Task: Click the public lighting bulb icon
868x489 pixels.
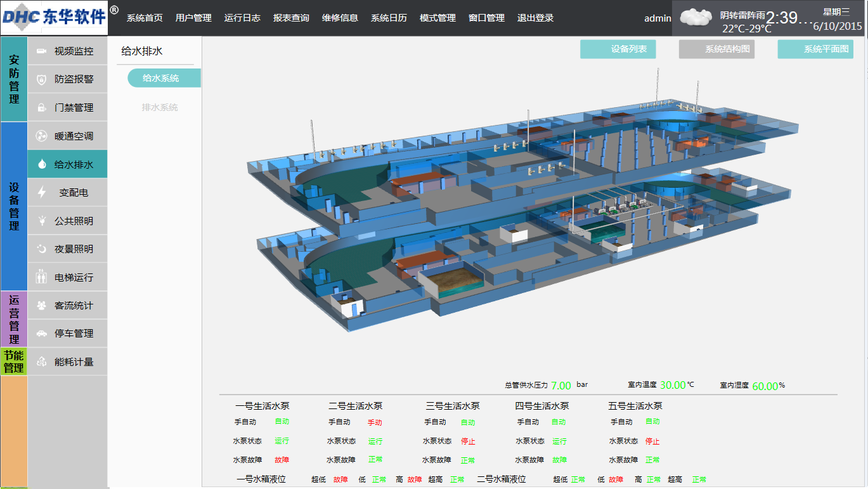Action: coord(42,221)
